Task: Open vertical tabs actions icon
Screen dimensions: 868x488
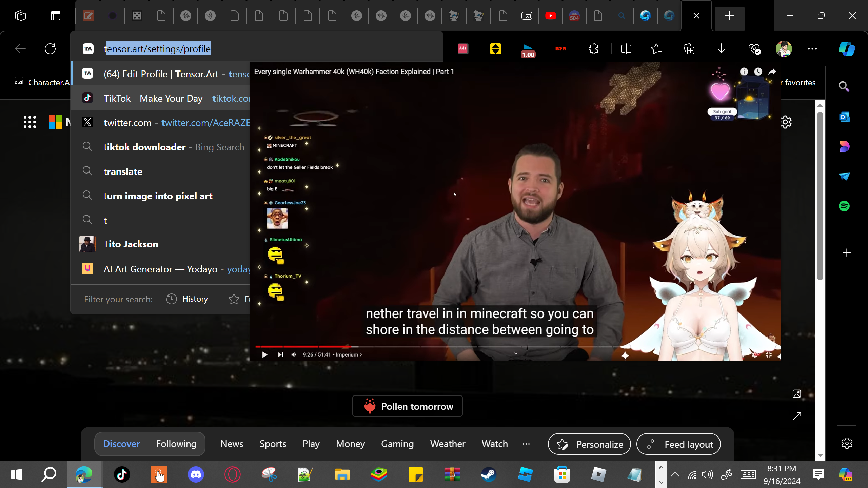Action: [56, 16]
